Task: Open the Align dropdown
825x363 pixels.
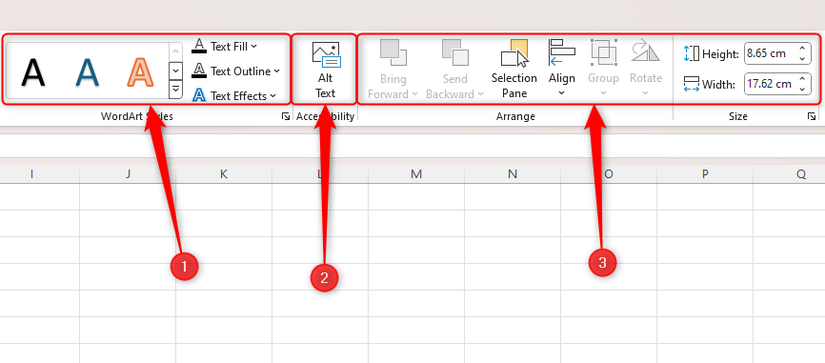Action: click(x=561, y=68)
